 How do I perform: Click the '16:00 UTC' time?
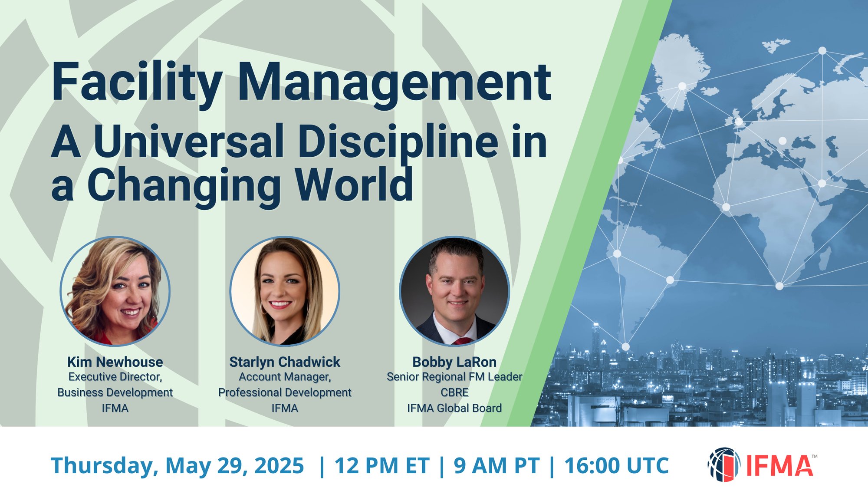click(617, 466)
